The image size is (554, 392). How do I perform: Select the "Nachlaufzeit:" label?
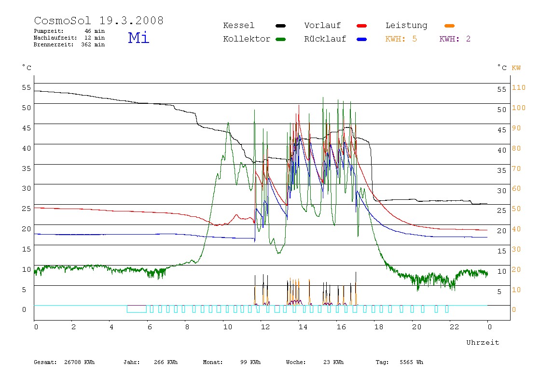pos(55,38)
